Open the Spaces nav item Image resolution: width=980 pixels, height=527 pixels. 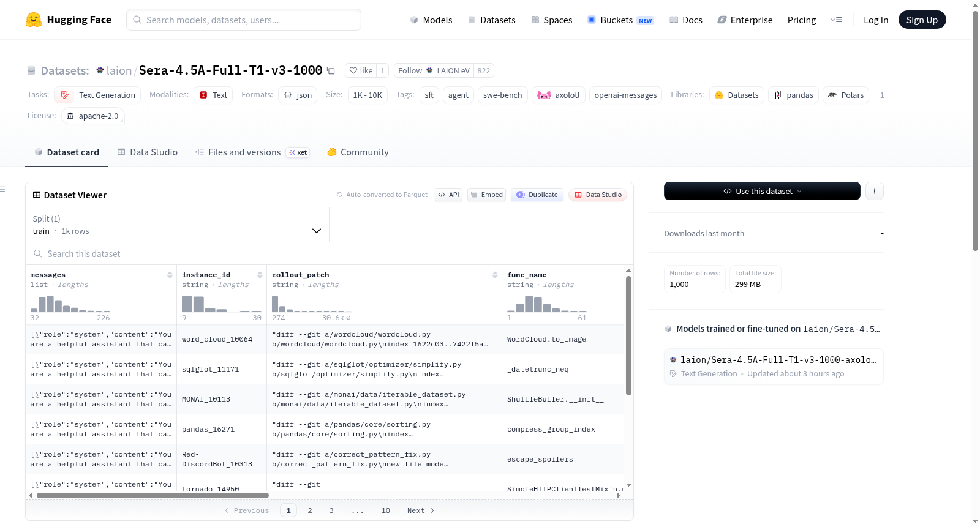coord(552,20)
